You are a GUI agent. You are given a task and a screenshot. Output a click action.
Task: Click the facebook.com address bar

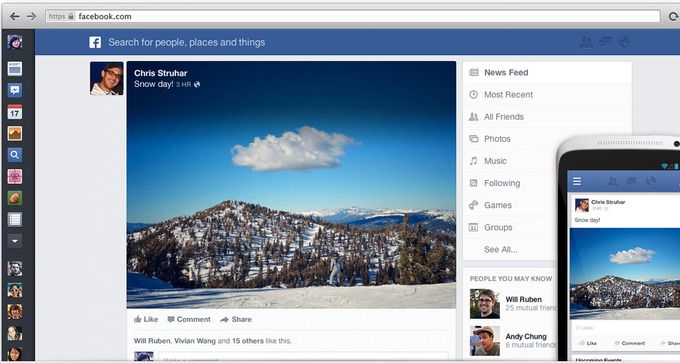click(x=353, y=16)
